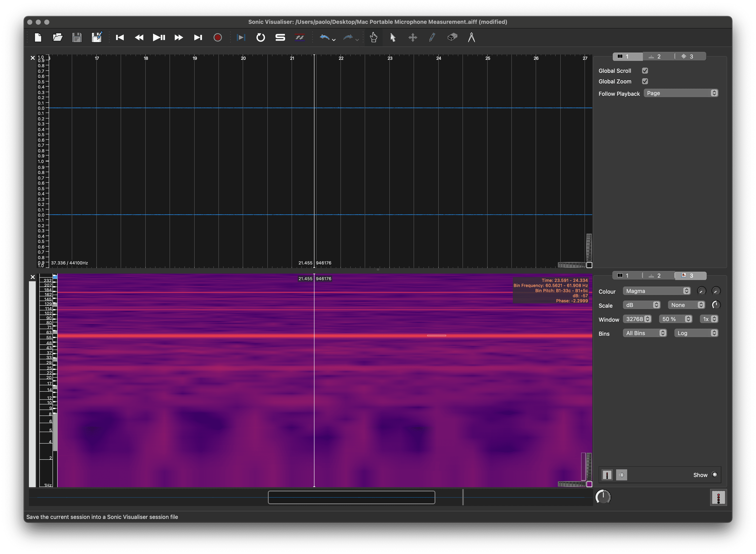This screenshot has height=554, width=756.
Task: Click the undo arrow icon
Action: click(324, 37)
